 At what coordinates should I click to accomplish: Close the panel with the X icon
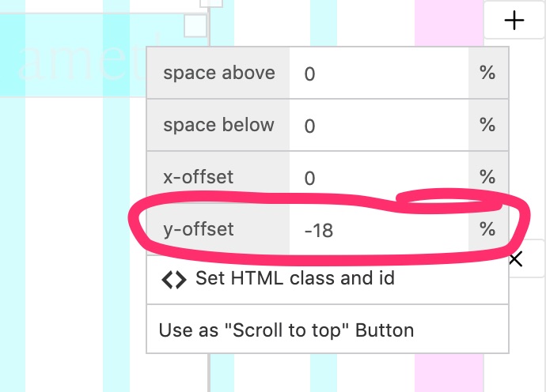pyautogui.click(x=516, y=259)
